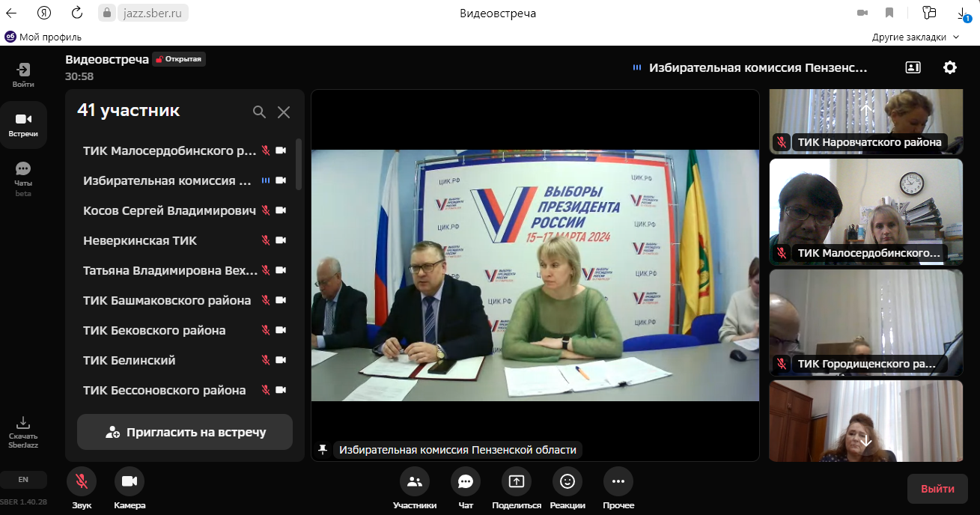Download SberJazz from sidebar
Viewport: 980px width, 515px height.
tap(23, 432)
